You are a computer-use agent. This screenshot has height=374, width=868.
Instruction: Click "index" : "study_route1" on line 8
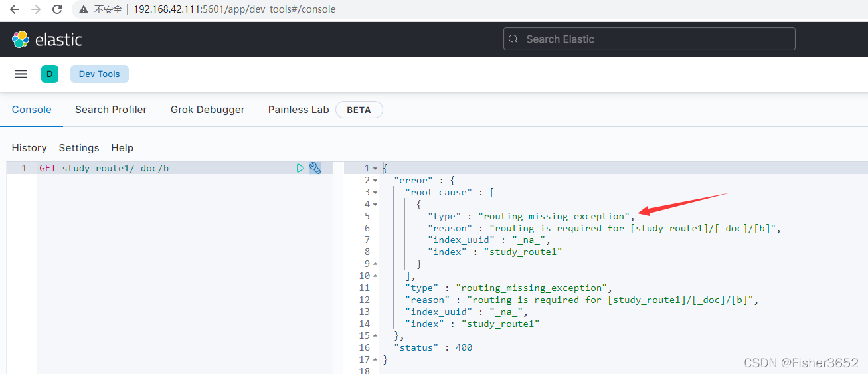coord(495,252)
